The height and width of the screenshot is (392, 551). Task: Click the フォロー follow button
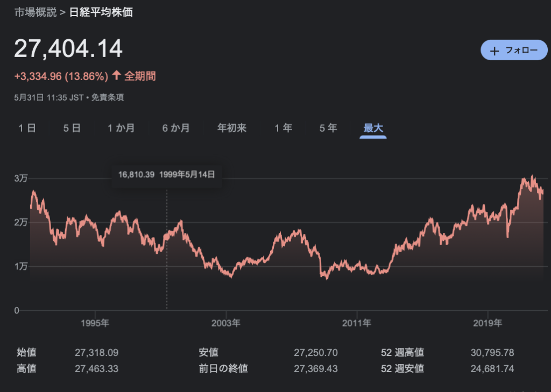click(x=514, y=50)
